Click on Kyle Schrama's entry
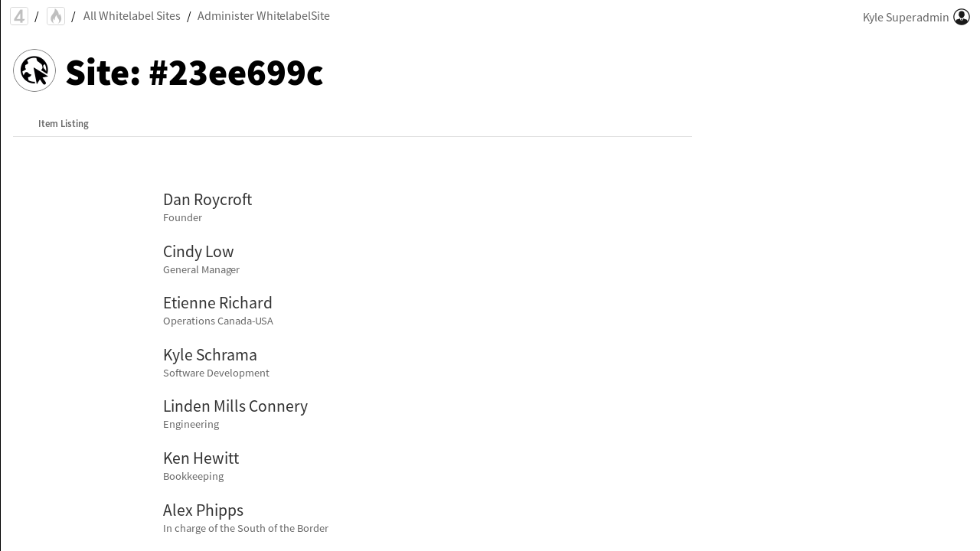Image resolution: width=980 pixels, height=551 pixels. [x=210, y=355]
